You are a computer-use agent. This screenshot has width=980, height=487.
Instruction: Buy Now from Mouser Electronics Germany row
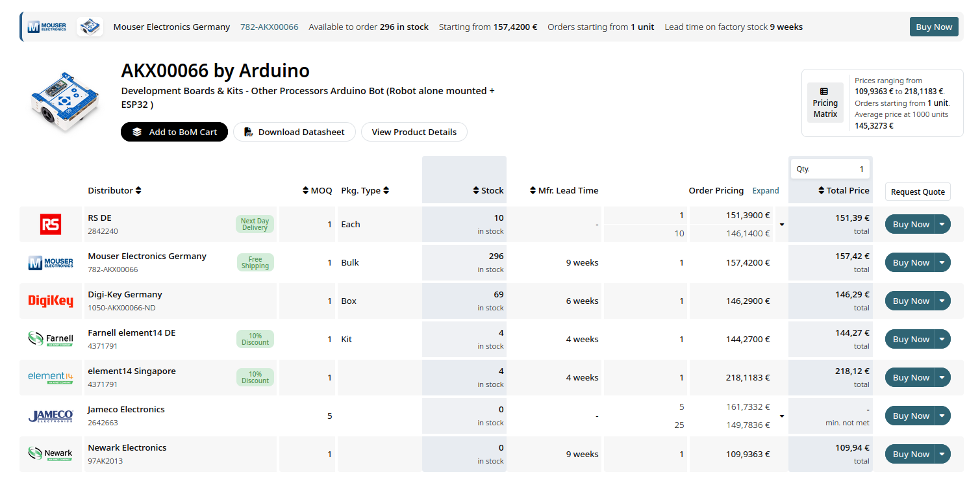coord(911,263)
